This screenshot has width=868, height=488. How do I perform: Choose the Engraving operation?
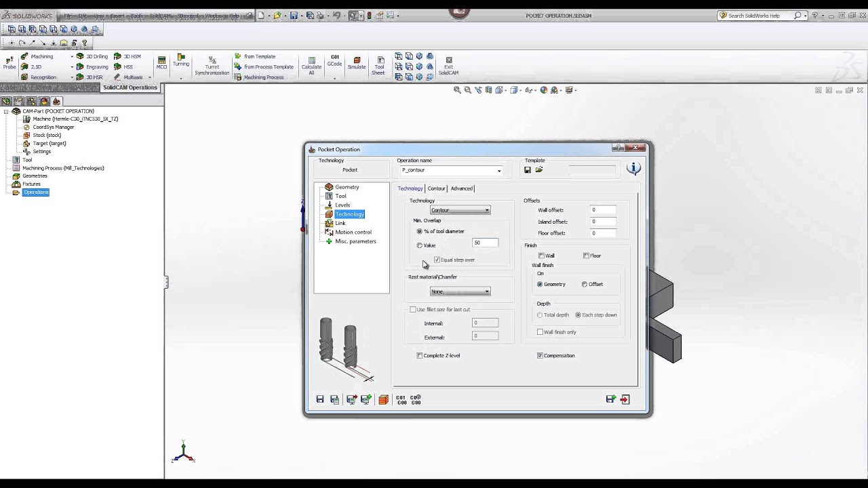[x=92, y=67]
